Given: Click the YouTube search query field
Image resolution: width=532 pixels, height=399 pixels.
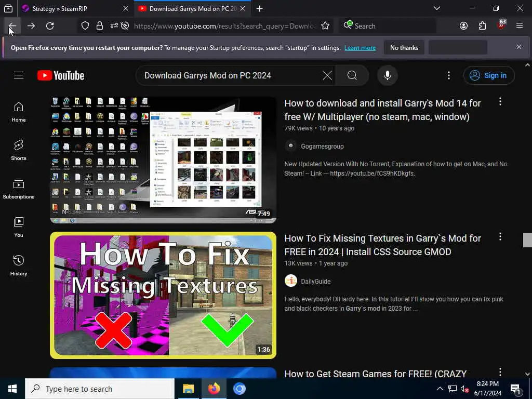Looking at the screenshot, I should (231, 75).
